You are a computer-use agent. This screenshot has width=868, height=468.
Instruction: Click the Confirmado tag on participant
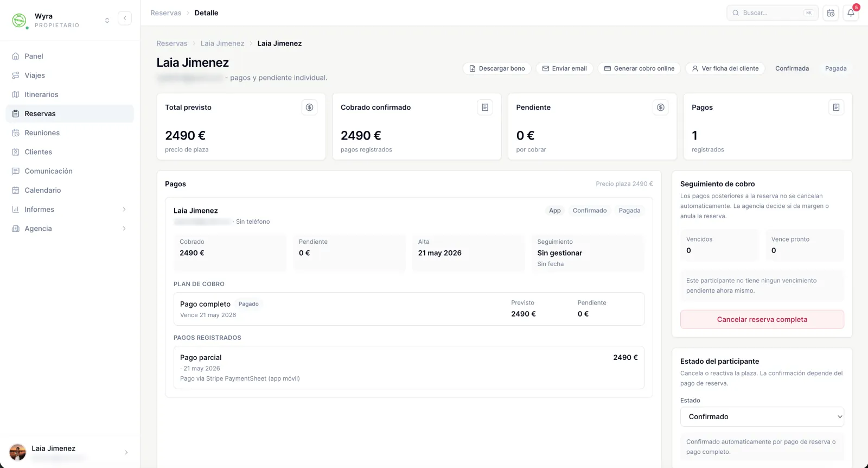point(590,211)
